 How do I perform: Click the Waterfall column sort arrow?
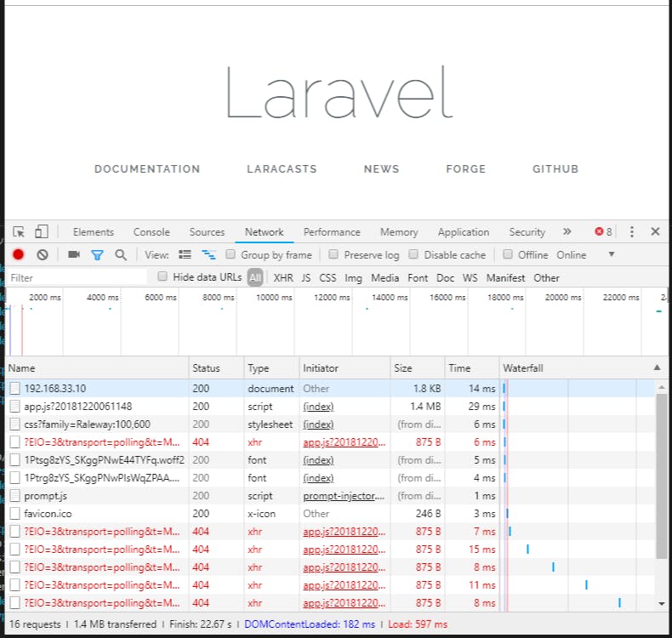point(657,367)
